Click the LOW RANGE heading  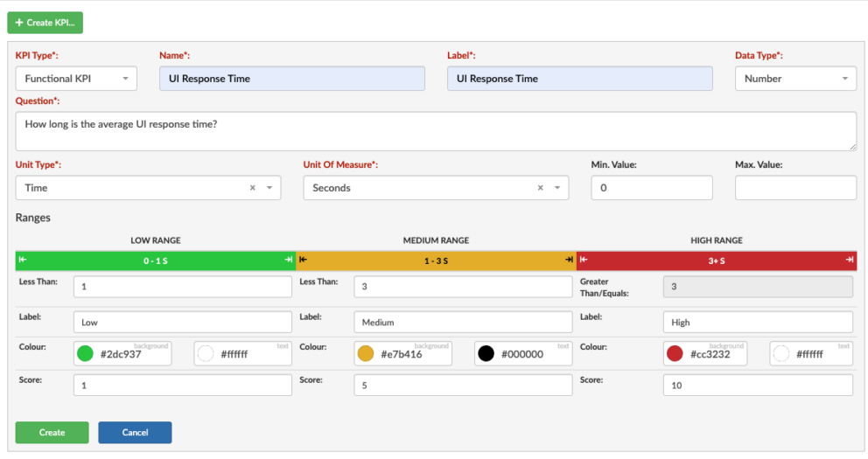click(x=156, y=240)
